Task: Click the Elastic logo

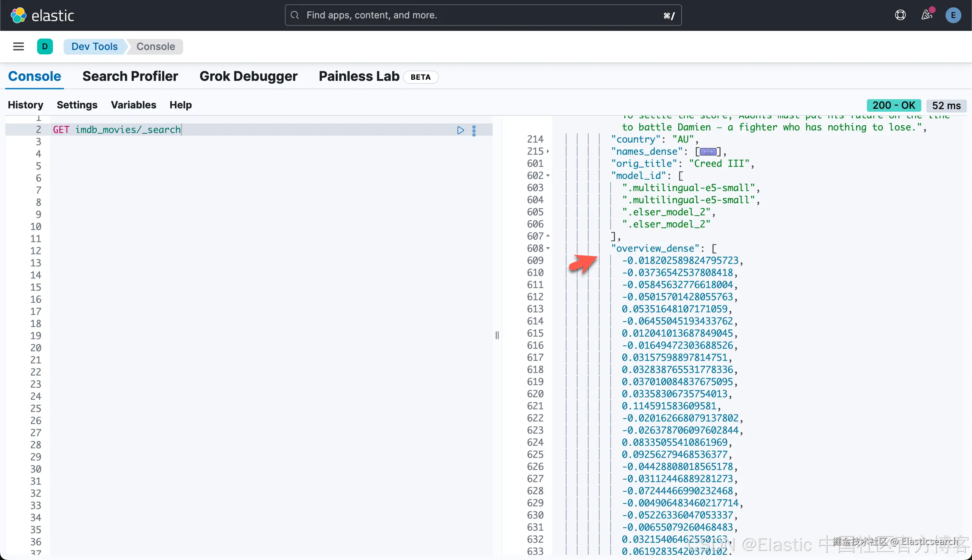Action: pyautogui.click(x=42, y=15)
